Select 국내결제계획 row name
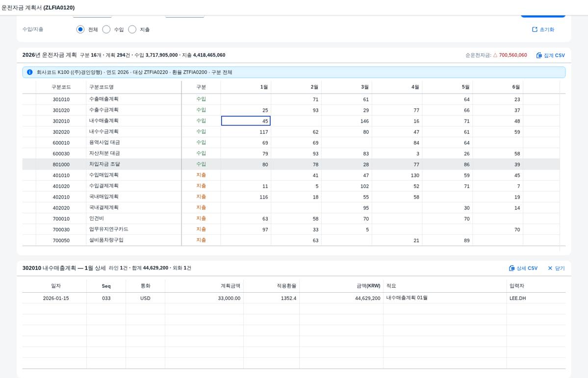Viewport: 588px width, 378px height. click(104, 208)
